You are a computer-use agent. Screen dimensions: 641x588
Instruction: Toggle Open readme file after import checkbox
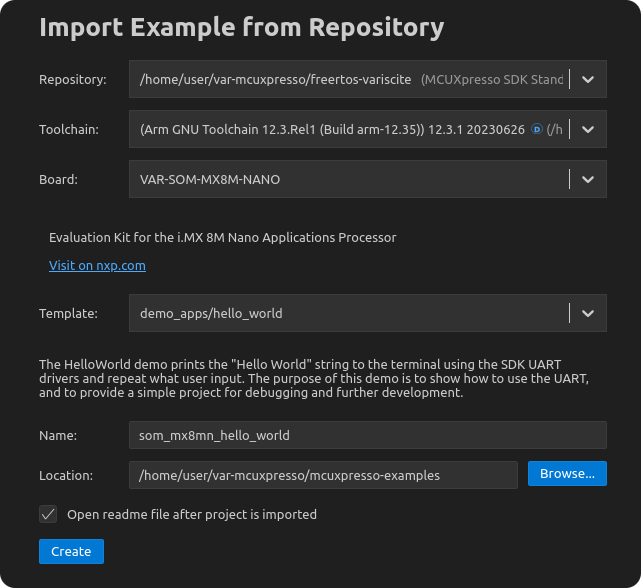coord(48,514)
